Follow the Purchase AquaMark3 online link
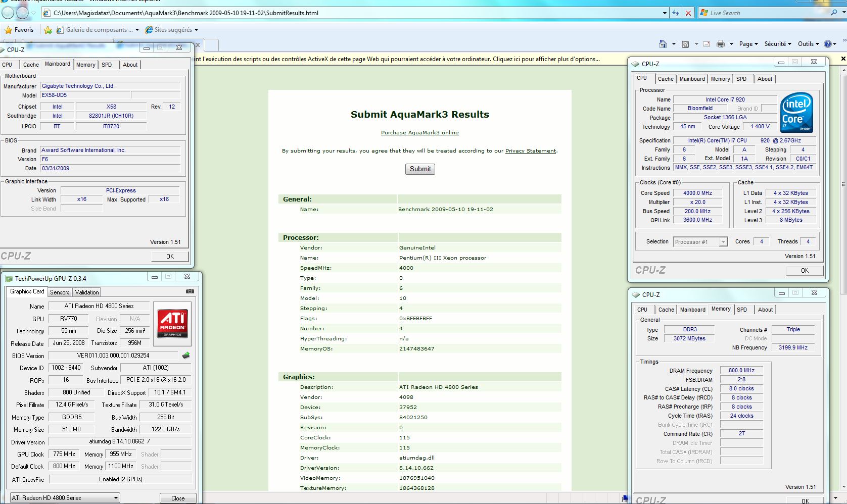Screen dimensions: 847x504 (x=420, y=133)
